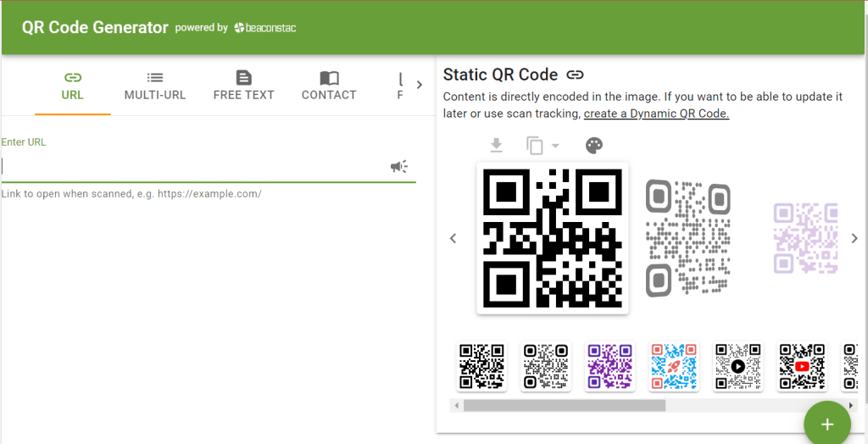Click the link icon beside Static QR Code
The height and width of the screenshot is (444, 868).
click(x=576, y=75)
